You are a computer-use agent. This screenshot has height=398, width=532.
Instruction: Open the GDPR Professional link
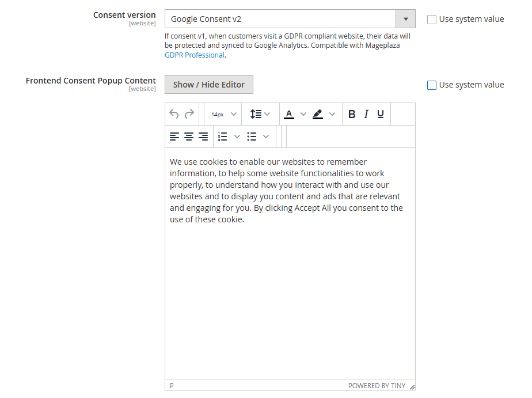click(194, 55)
